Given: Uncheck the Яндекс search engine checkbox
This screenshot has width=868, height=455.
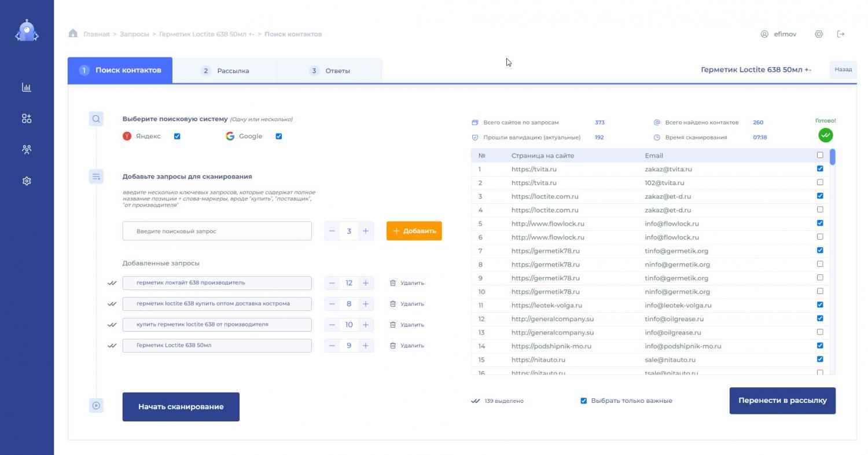Looking at the screenshot, I should pos(177,137).
